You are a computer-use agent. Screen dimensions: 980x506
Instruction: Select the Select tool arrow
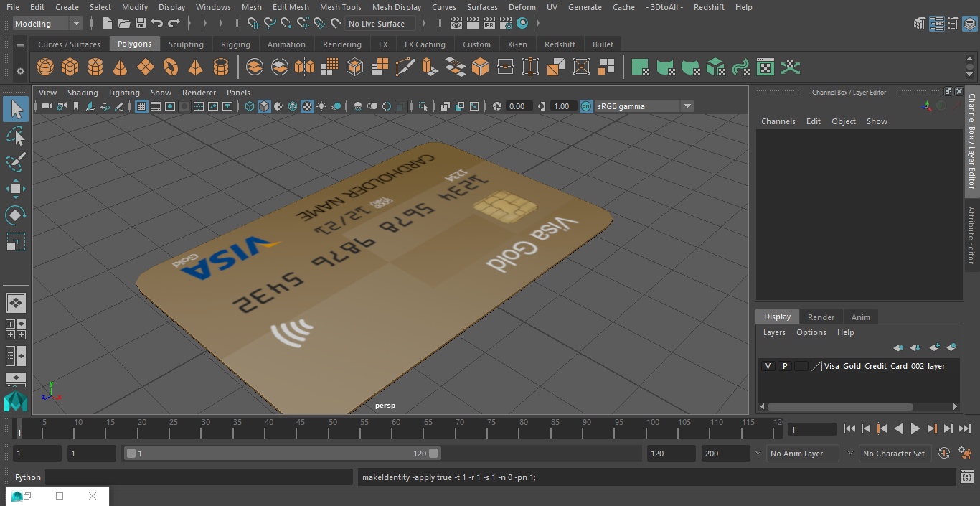click(16, 109)
